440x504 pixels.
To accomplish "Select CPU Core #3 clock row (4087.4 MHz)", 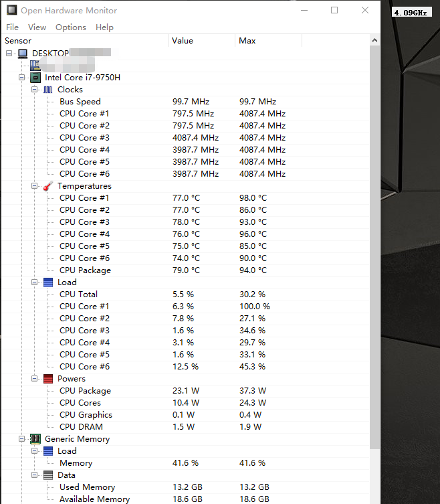I will tap(186, 138).
